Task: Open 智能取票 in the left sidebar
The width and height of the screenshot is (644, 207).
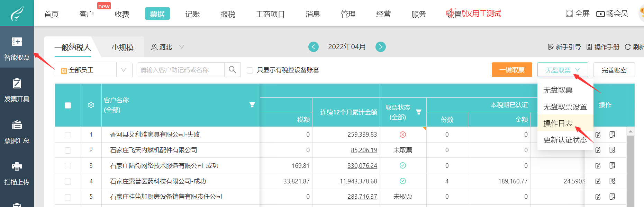Action: [17, 48]
